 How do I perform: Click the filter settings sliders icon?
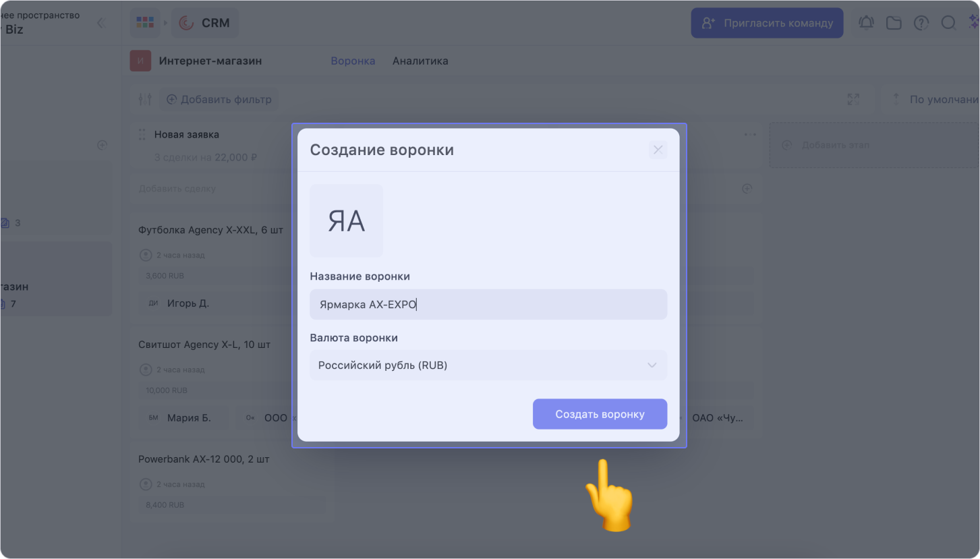pos(145,99)
